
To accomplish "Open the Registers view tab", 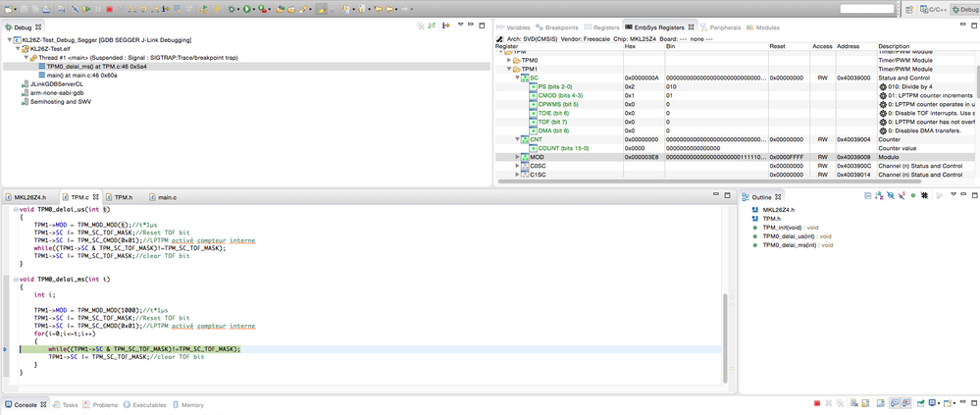I will point(601,27).
